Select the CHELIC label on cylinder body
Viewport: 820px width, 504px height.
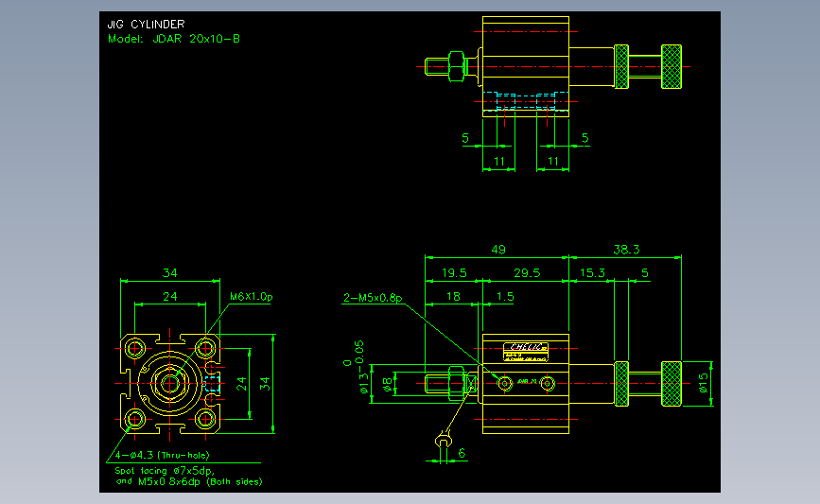click(526, 347)
